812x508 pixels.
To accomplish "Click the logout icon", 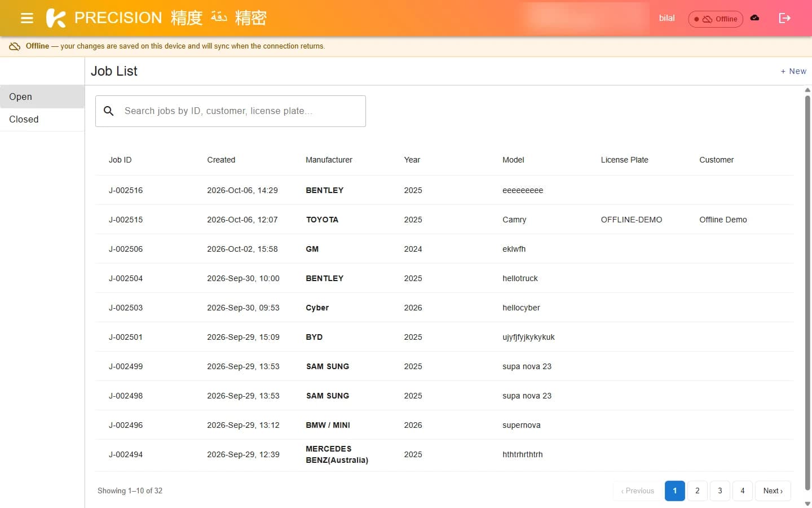I will click(784, 18).
